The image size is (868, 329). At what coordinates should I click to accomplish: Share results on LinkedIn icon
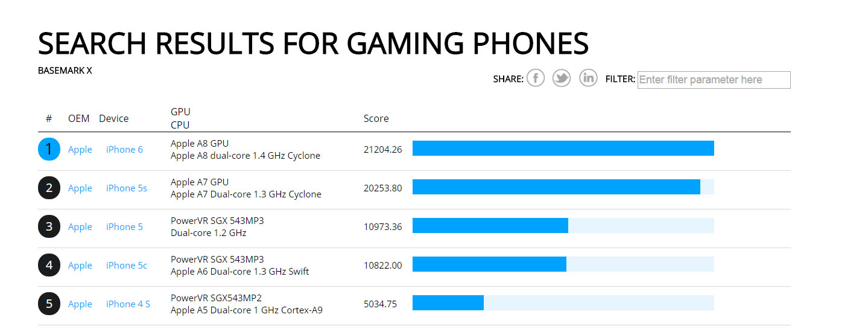click(588, 78)
